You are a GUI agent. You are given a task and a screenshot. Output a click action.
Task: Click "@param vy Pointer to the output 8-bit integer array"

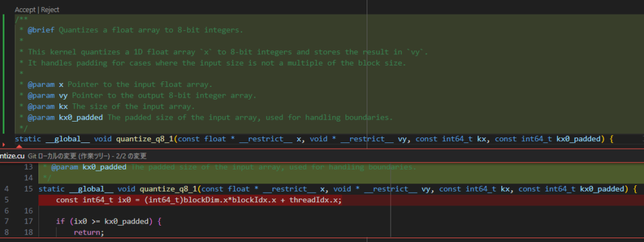138,96
